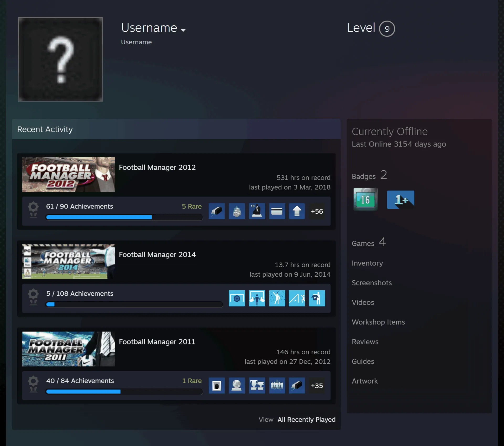The height and width of the screenshot is (446, 504).
Task: Open Reviews in the sidebar
Action: (x=365, y=342)
